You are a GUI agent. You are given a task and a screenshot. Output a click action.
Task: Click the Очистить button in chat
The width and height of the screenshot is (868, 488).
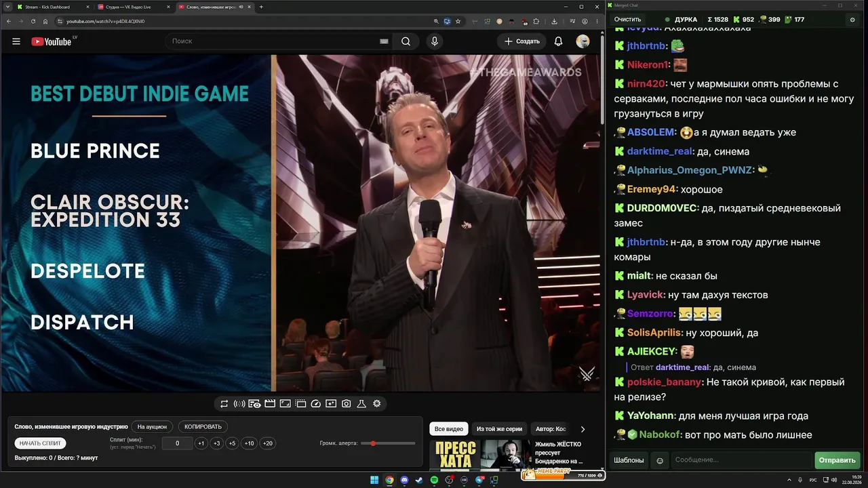[627, 20]
